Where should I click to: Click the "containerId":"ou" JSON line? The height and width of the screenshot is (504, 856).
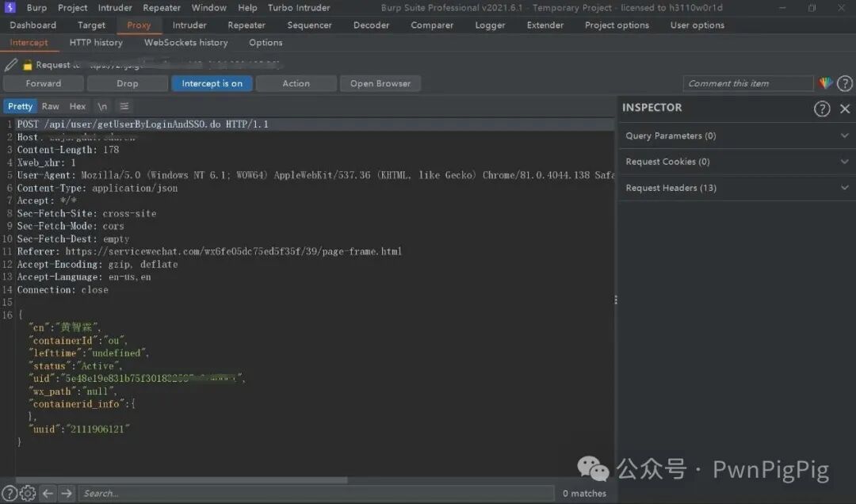78,340
